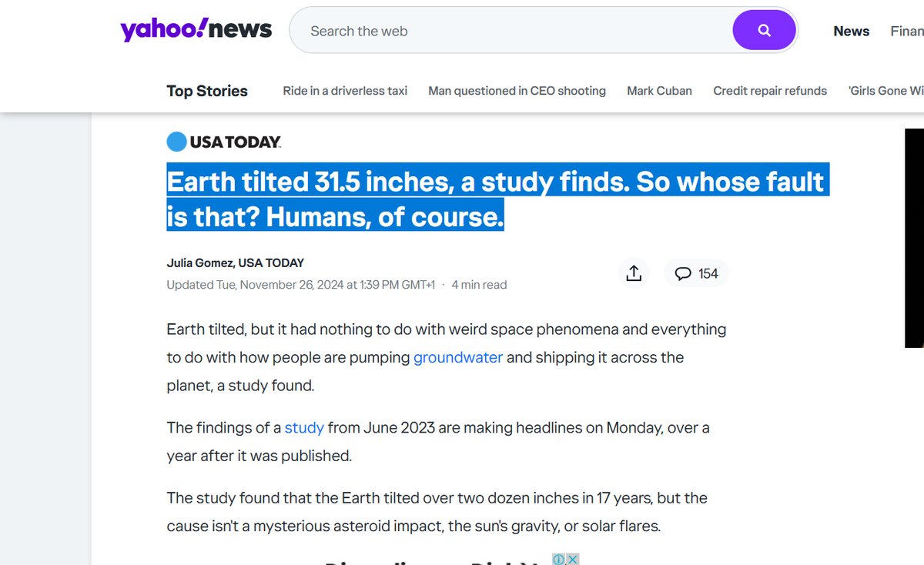Click the Julia Gomez author byline
Screen dimensions: 924x565
(x=235, y=262)
